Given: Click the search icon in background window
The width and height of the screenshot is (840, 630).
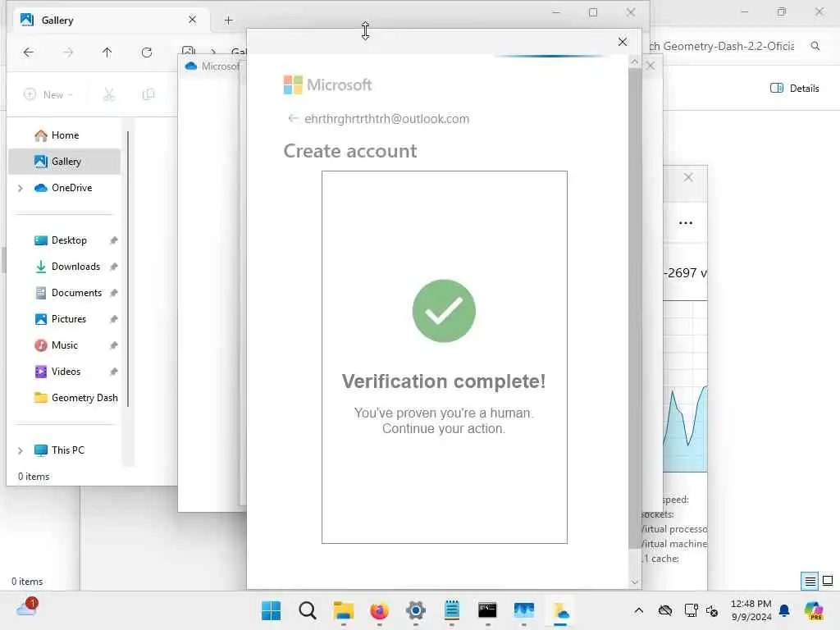Looking at the screenshot, I should click(815, 46).
